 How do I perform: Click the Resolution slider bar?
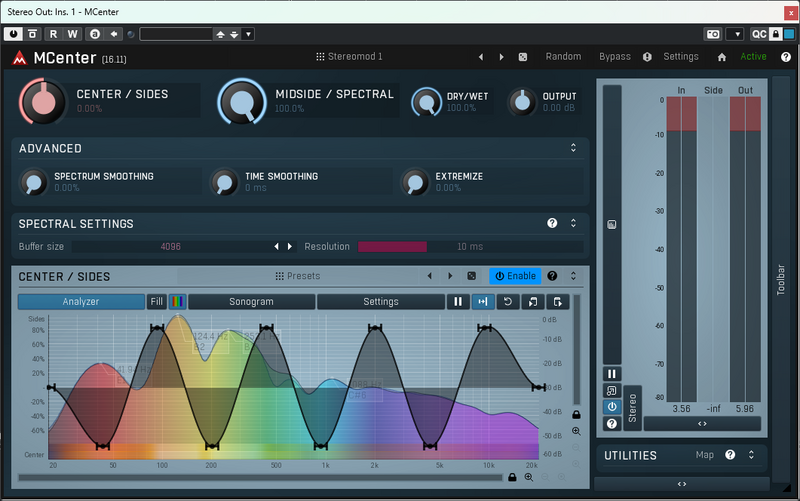pos(470,246)
